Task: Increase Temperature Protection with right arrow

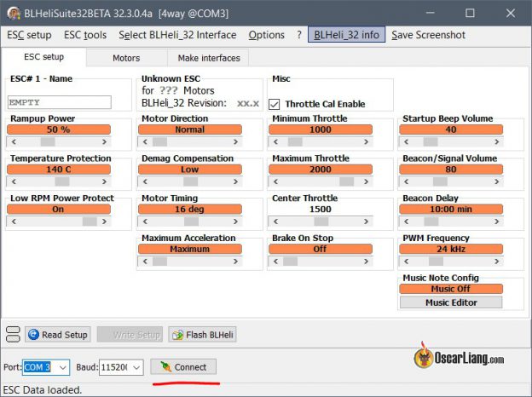Action: (x=105, y=181)
